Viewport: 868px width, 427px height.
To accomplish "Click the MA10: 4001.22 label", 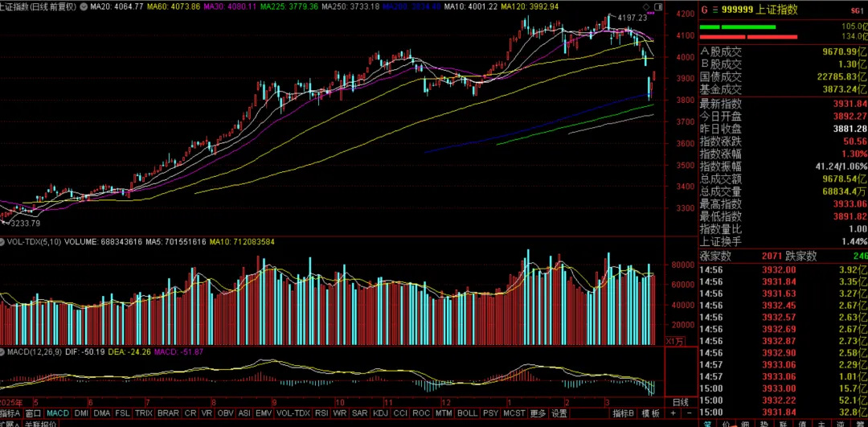I will [x=470, y=6].
